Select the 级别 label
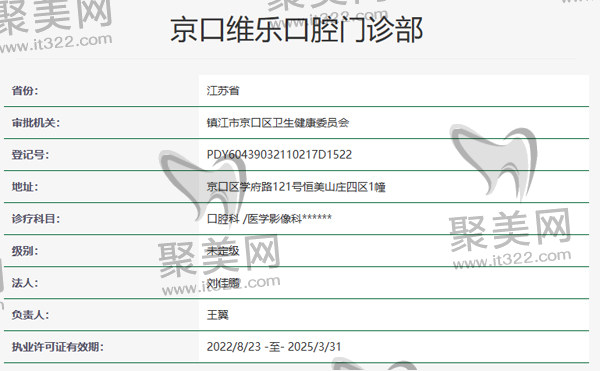Viewport: 600px width, 371px height. coord(25,251)
